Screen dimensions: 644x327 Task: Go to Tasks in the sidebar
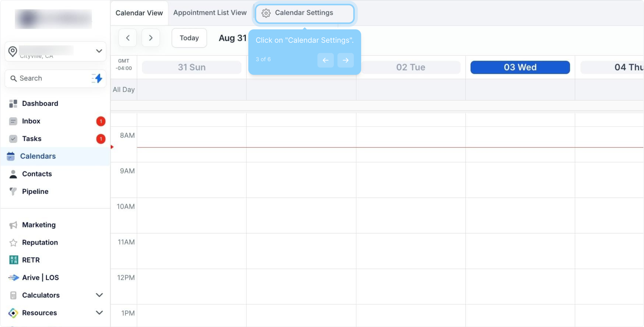pos(32,139)
